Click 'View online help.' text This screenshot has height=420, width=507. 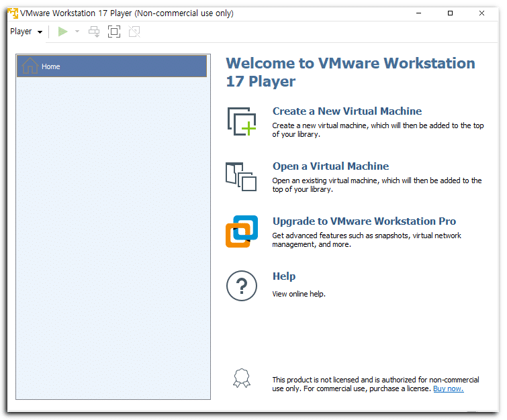(299, 294)
